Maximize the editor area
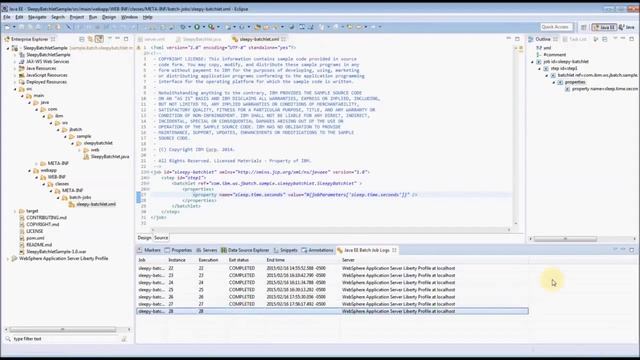 517,39
